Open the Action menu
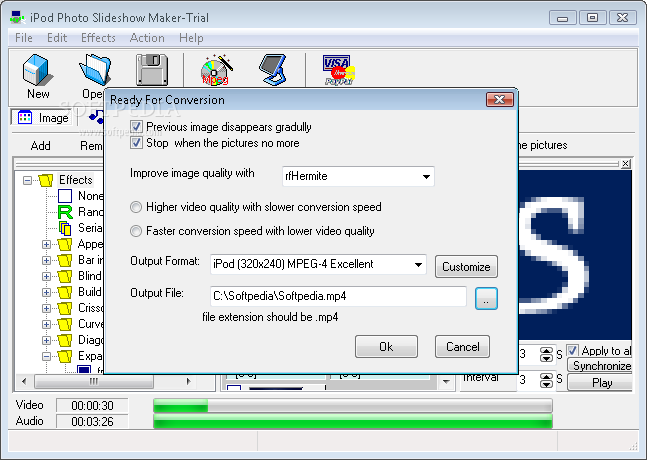The image size is (647, 460). tap(147, 38)
